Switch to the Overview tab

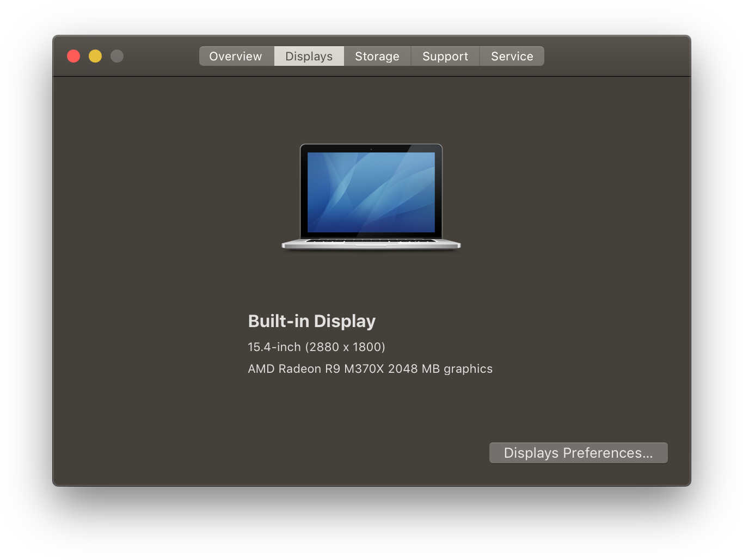pyautogui.click(x=236, y=56)
